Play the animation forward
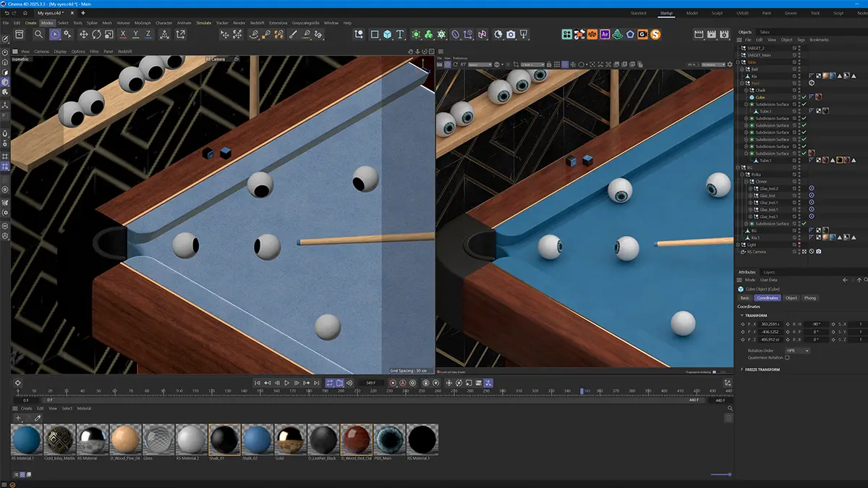 coord(287,382)
